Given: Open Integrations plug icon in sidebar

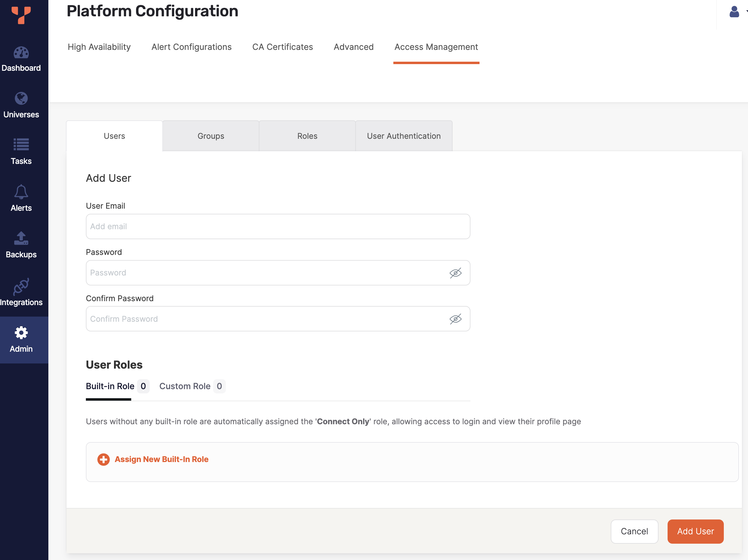Looking at the screenshot, I should [x=21, y=286].
